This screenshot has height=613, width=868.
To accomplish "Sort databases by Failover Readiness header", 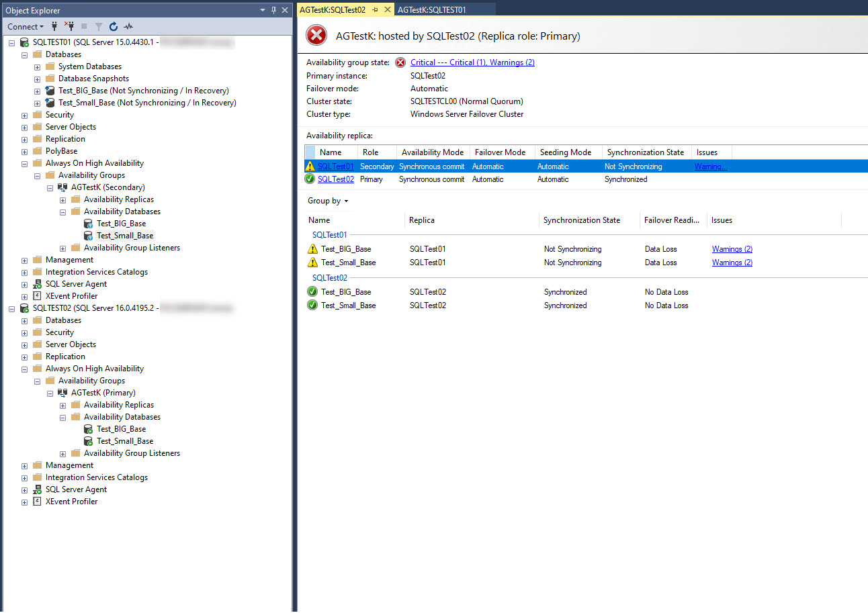I will pos(673,220).
